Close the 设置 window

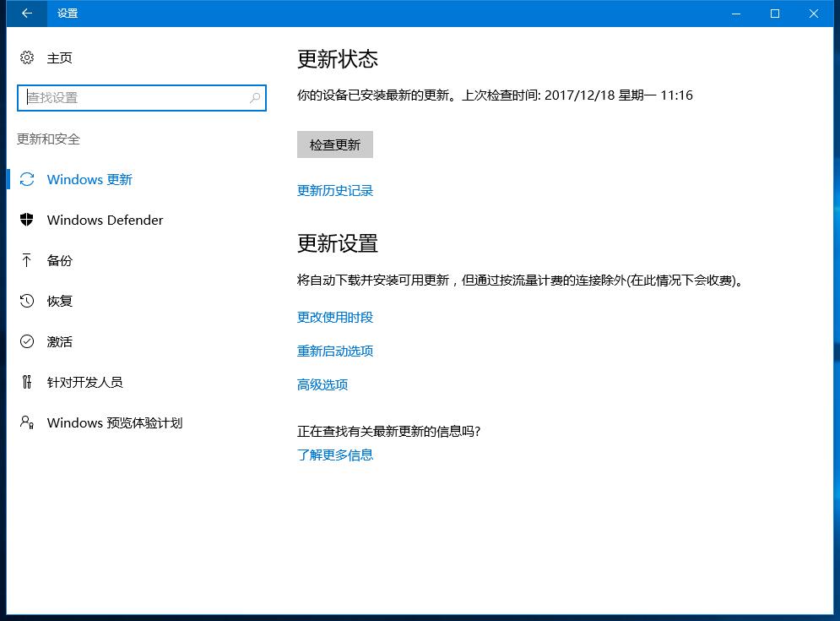tap(814, 14)
